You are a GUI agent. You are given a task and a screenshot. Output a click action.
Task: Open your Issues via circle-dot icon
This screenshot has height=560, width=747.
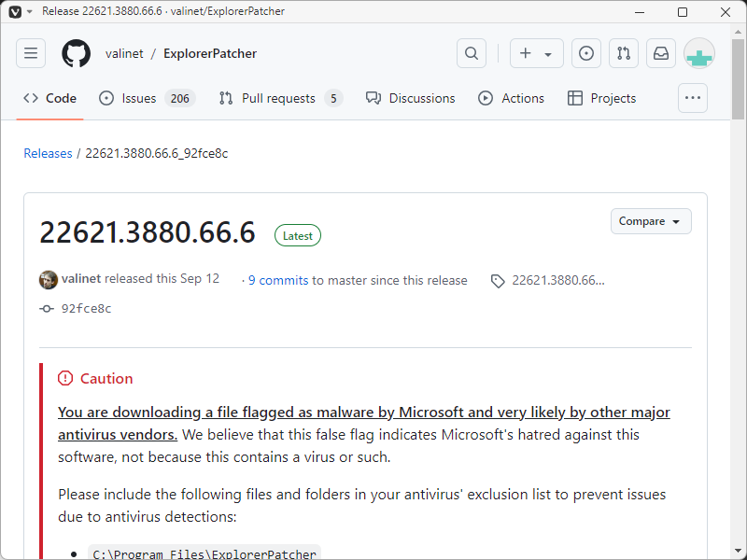[586, 53]
